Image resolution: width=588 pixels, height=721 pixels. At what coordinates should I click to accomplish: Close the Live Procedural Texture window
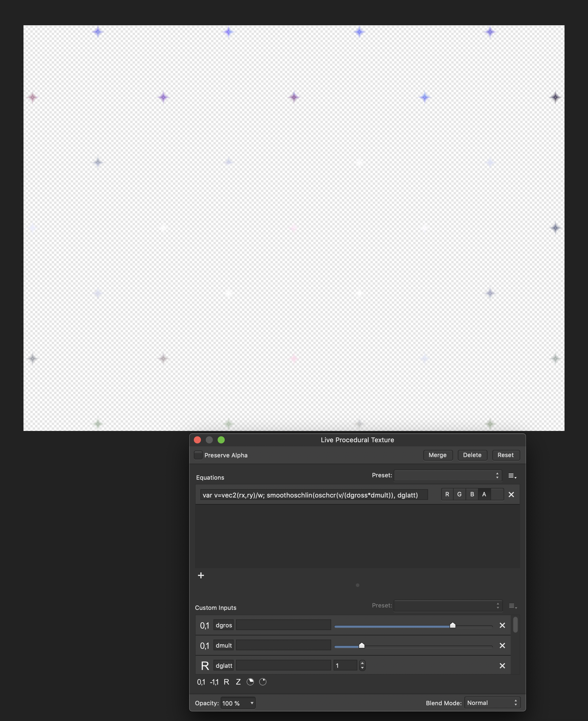click(197, 440)
